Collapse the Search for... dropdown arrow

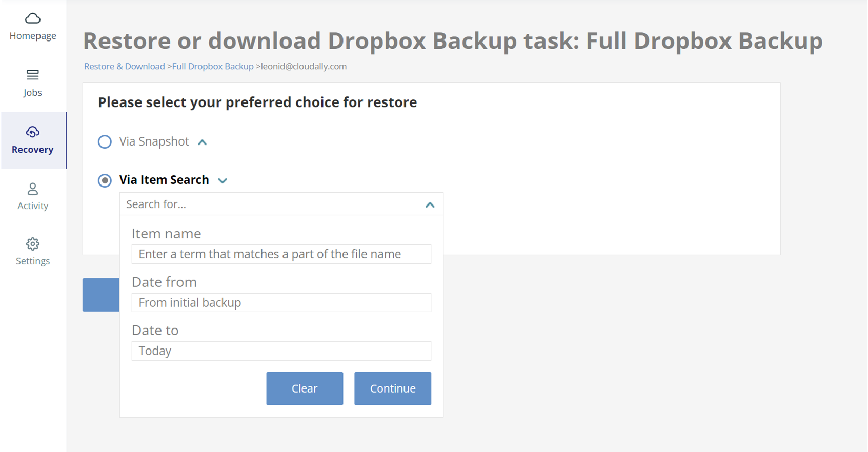click(430, 205)
